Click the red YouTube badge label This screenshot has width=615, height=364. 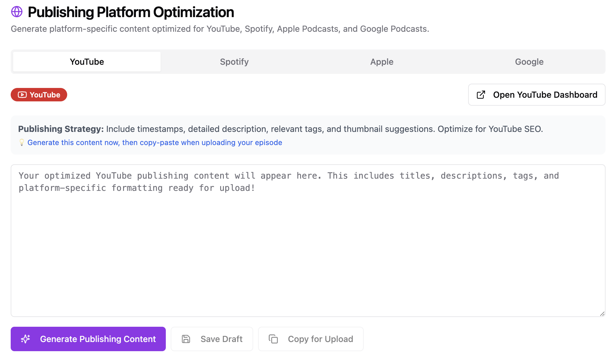pos(39,95)
